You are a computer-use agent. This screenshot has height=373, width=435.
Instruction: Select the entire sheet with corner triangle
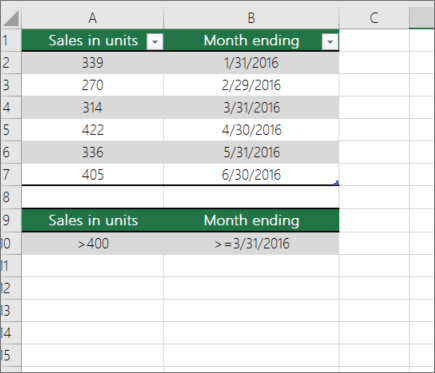11,18
